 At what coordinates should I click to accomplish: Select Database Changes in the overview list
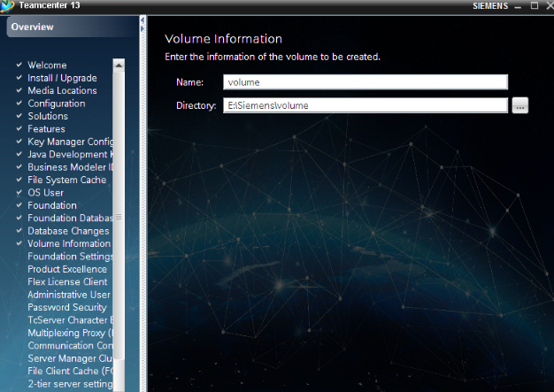(68, 231)
